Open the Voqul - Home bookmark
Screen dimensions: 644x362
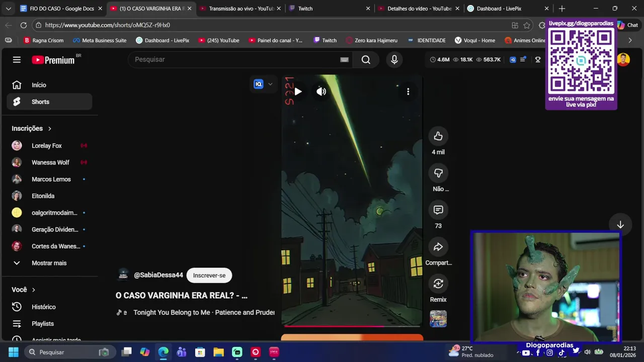click(474, 40)
